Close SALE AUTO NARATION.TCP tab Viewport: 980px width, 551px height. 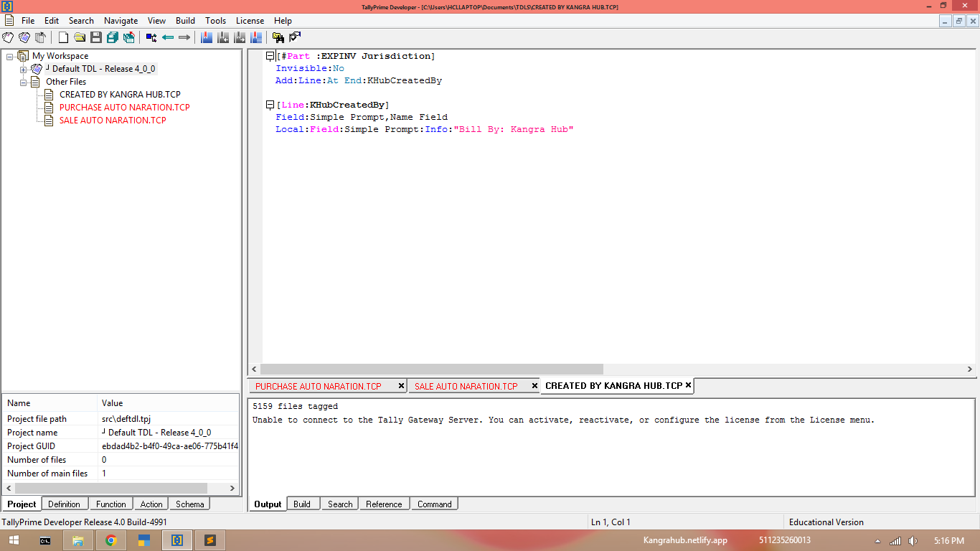(x=534, y=386)
